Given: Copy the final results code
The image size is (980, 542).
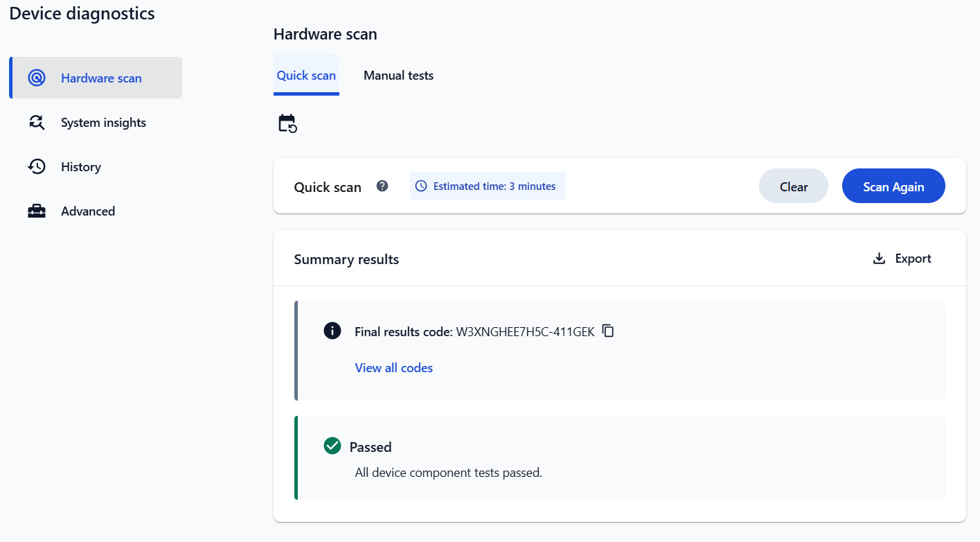Looking at the screenshot, I should pos(608,331).
